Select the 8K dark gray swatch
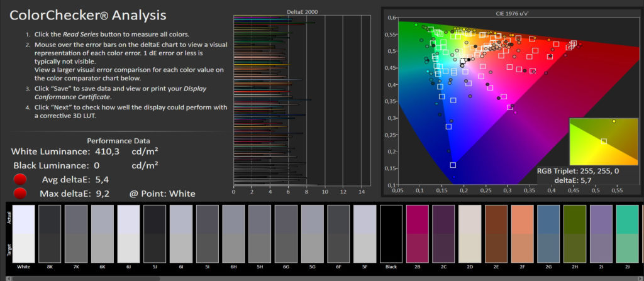The width and height of the screenshot is (644, 281). click(x=50, y=234)
